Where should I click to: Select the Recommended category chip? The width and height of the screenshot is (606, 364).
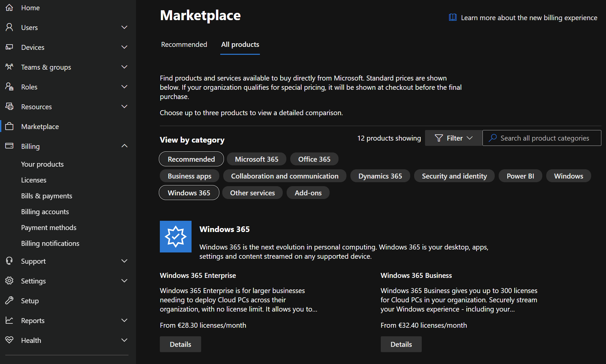coord(191,159)
